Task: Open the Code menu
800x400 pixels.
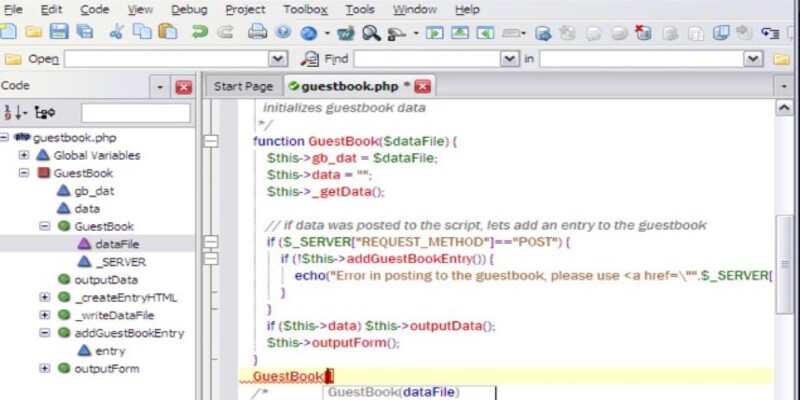Action: 94,9
